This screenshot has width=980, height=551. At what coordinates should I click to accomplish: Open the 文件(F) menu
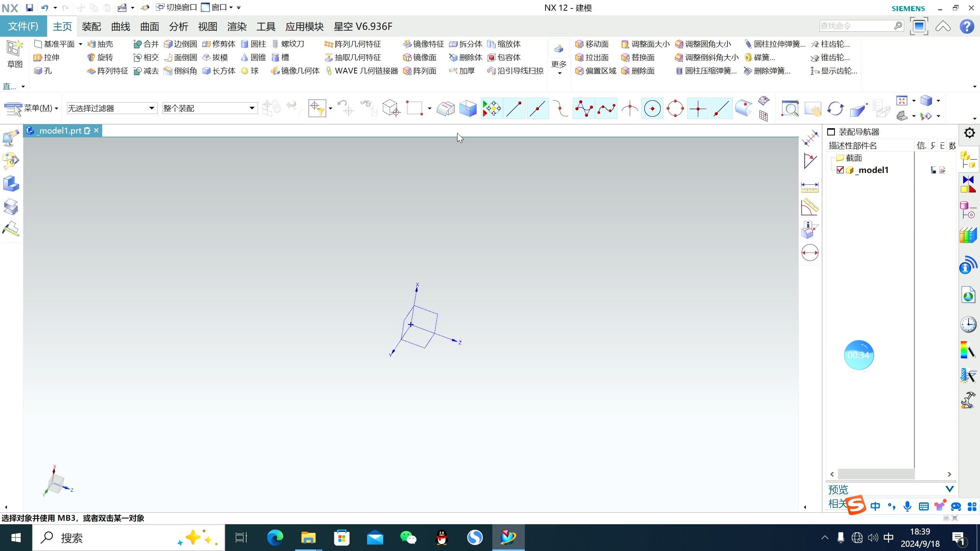pyautogui.click(x=23, y=26)
